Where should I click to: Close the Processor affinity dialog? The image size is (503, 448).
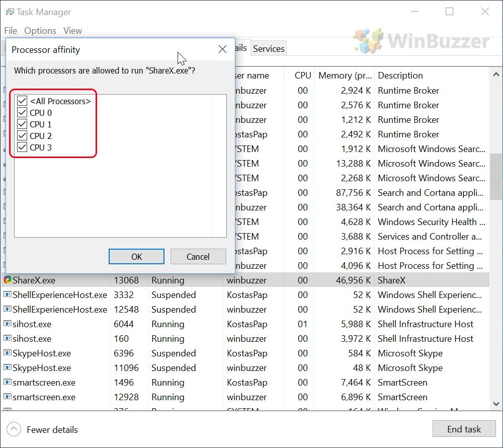[x=222, y=49]
